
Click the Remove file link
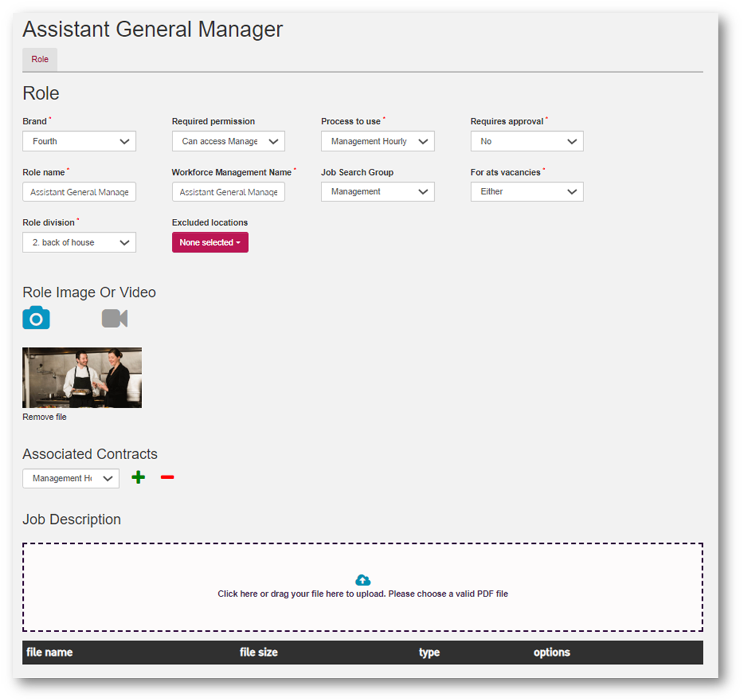click(x=45, y=417)
